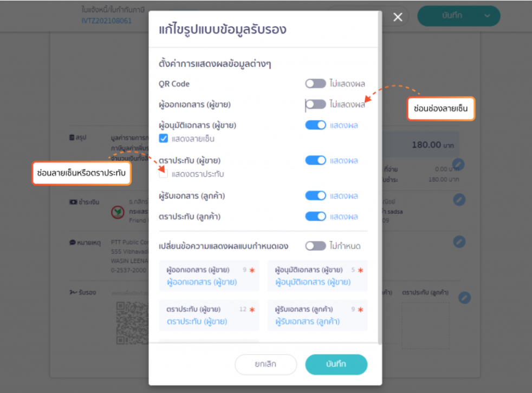Screen dimensions: 532x393
Task: Click the edit pencil icon in รับรอง row
Action: pos(464,298)
